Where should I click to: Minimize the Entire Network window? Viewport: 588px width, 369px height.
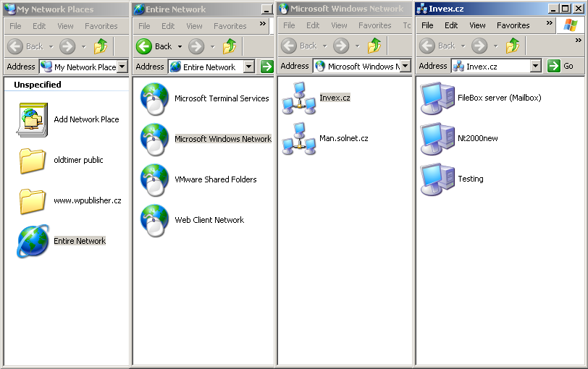[266, 9]
